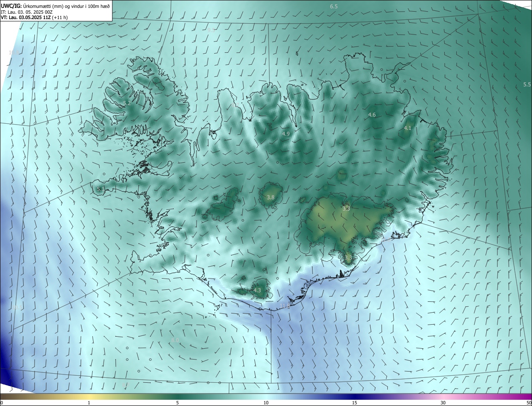Image resolution: width=532 pixels, height=406 pixels.
Task: Click the 4.6 value in northeast Iceland
Action: point(372,115)
